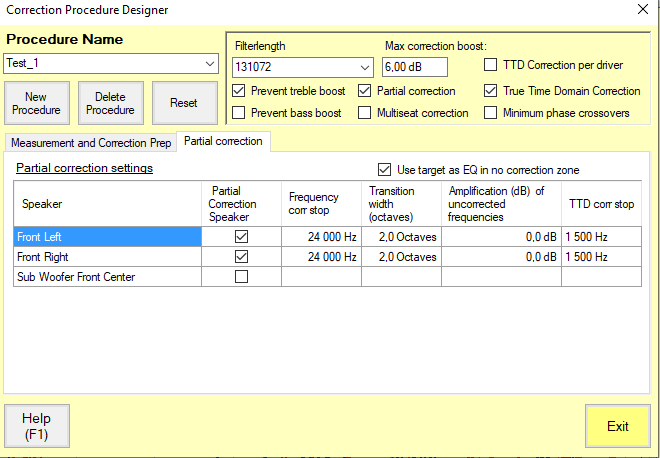Open Help (F1) button
This screenshot has width=660, height=458.
pos(37,426)
